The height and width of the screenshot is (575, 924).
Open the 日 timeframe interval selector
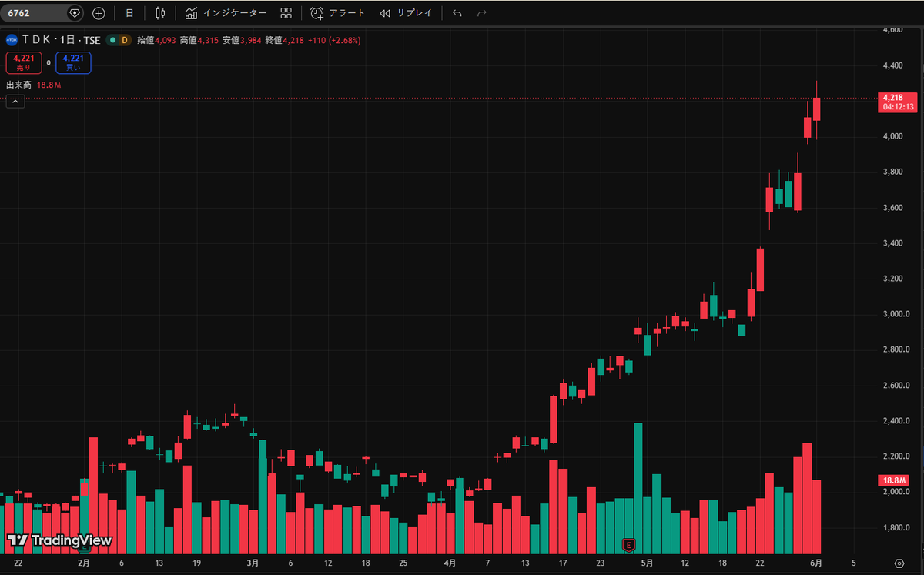click(129, 13)
